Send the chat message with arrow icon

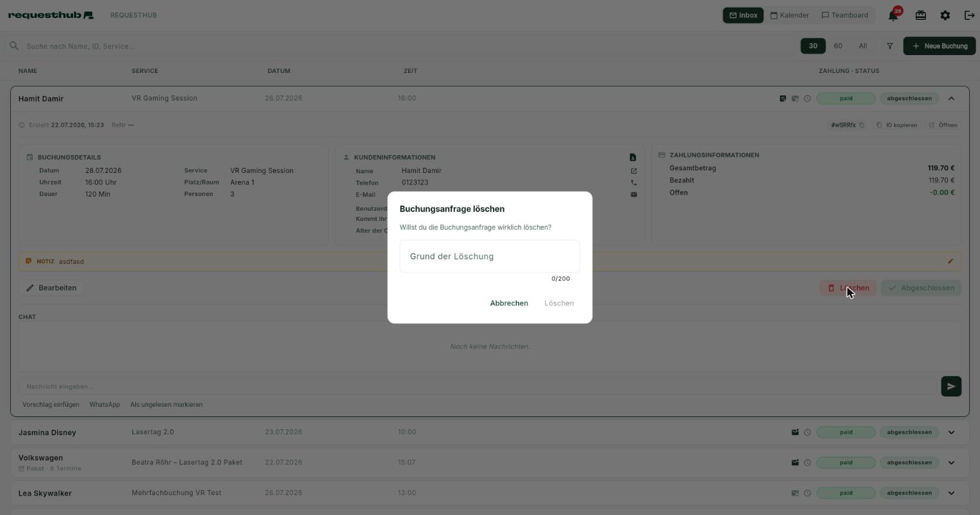[951, 386]
